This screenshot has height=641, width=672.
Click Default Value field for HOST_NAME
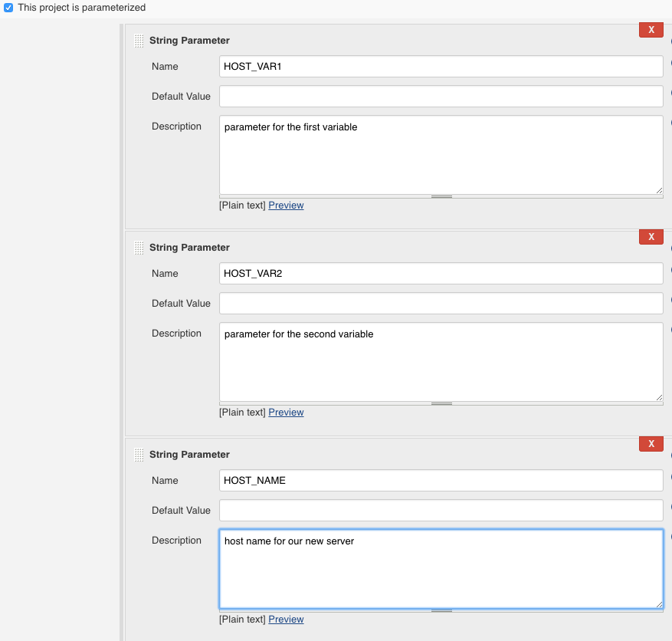coord(441,511)
